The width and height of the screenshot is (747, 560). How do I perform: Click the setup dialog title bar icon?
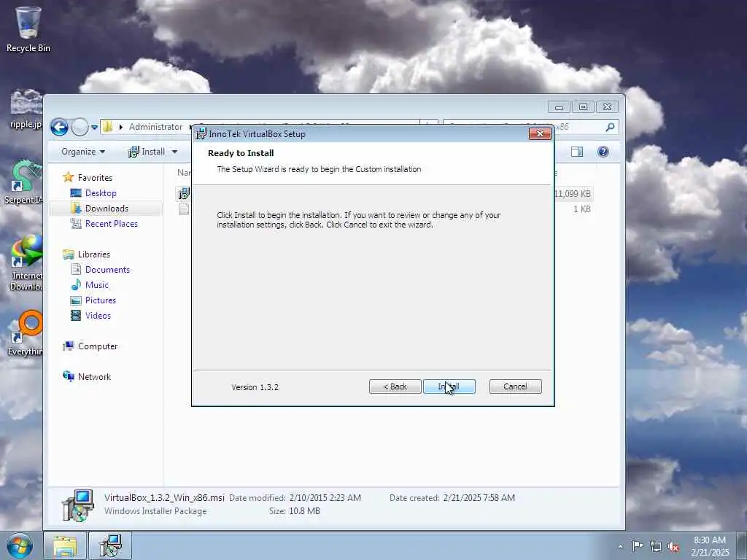(x=201, y=134)
